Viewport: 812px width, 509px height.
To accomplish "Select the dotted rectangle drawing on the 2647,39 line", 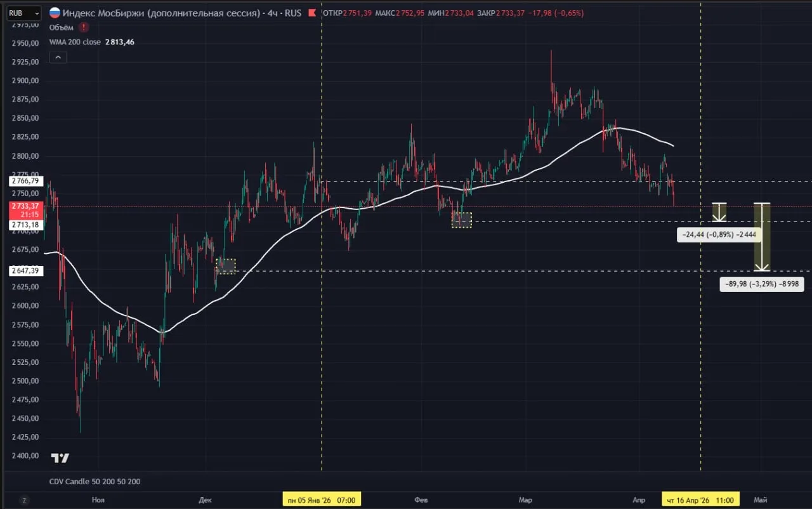I will [x=226, y=266].
